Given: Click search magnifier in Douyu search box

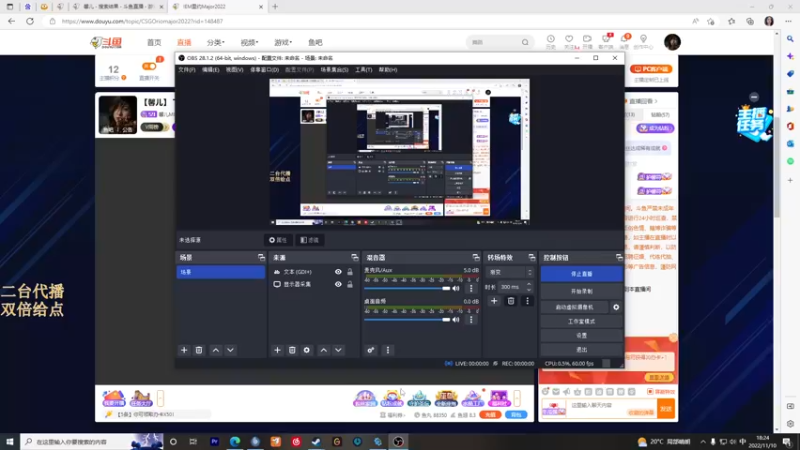Looking at the screenshot, I should coord(525,42).
